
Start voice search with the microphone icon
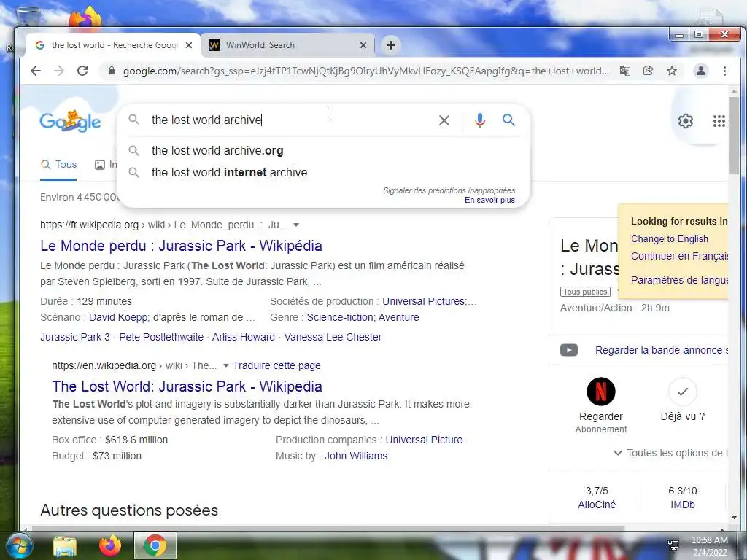(480, 120)
